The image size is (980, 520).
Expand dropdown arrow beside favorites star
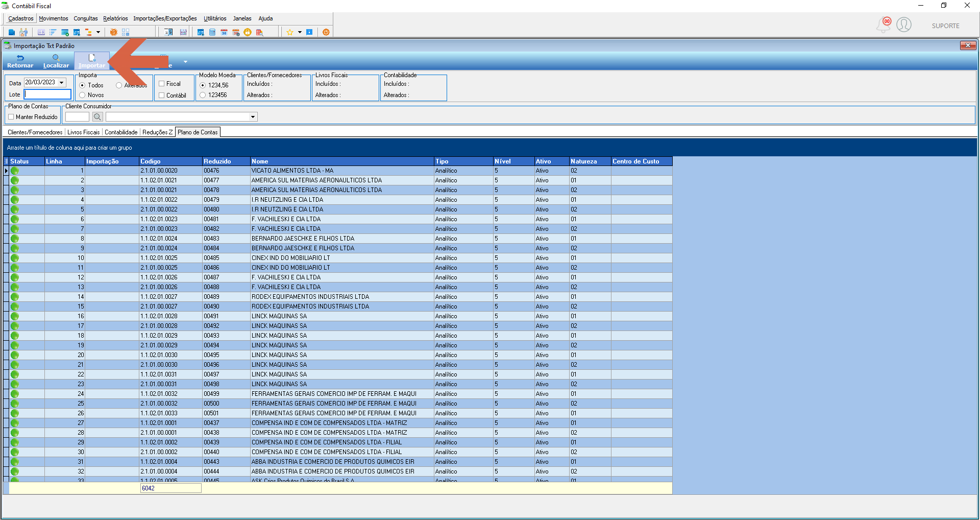click(300, 32)
